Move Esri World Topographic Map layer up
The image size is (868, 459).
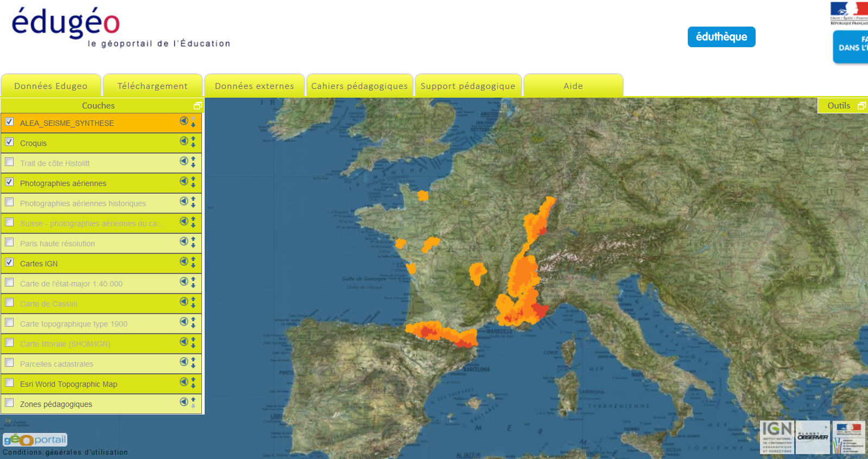click(193, 379)
